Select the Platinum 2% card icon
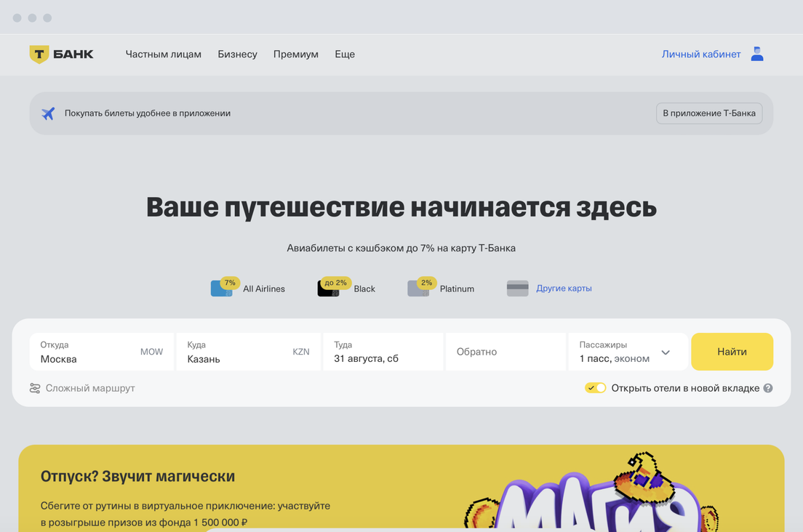This screenshot has height=532, width=803. pyautogui.click(x=420, y=288)
